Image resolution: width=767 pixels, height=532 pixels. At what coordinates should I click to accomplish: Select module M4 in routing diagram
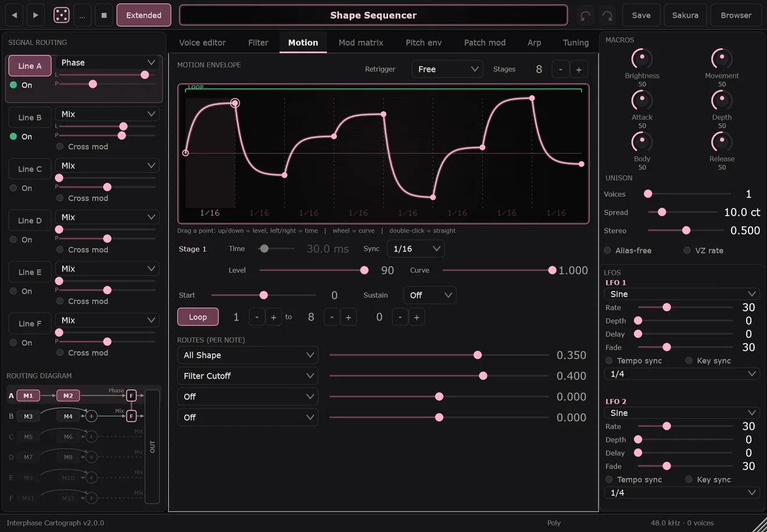click(x=68, y=416)
